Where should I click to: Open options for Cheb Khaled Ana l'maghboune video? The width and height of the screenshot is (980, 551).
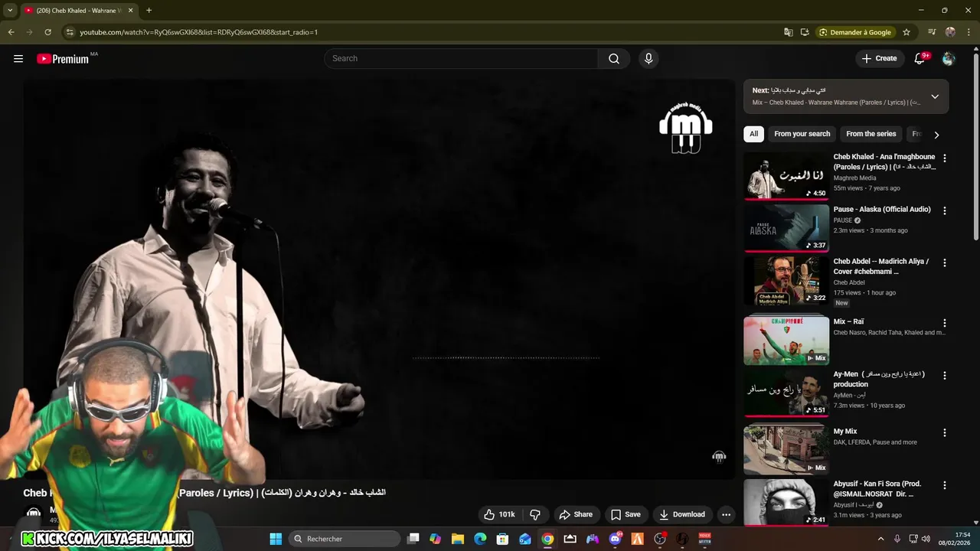[945, 158]
